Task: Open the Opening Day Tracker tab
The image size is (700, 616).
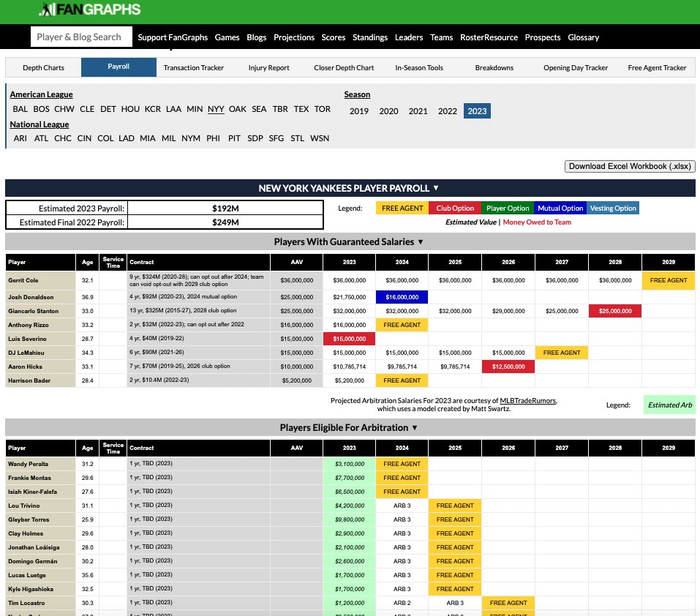Action: (576, 68)
